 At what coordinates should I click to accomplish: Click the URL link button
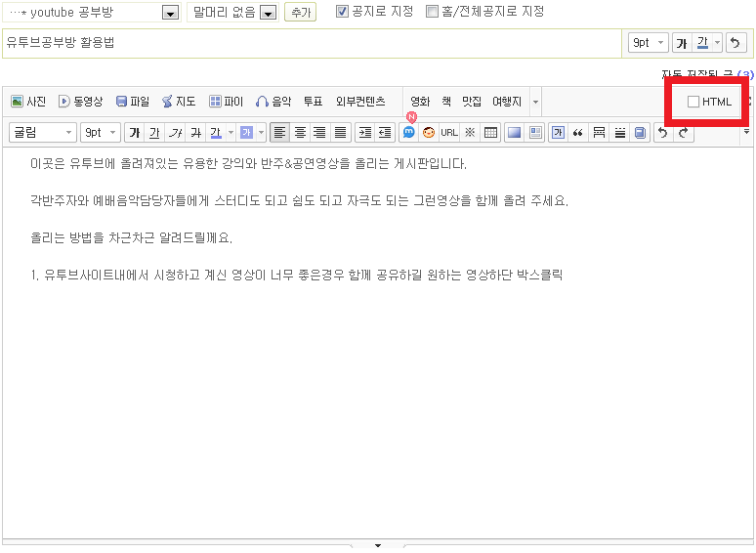click(449, 133)
